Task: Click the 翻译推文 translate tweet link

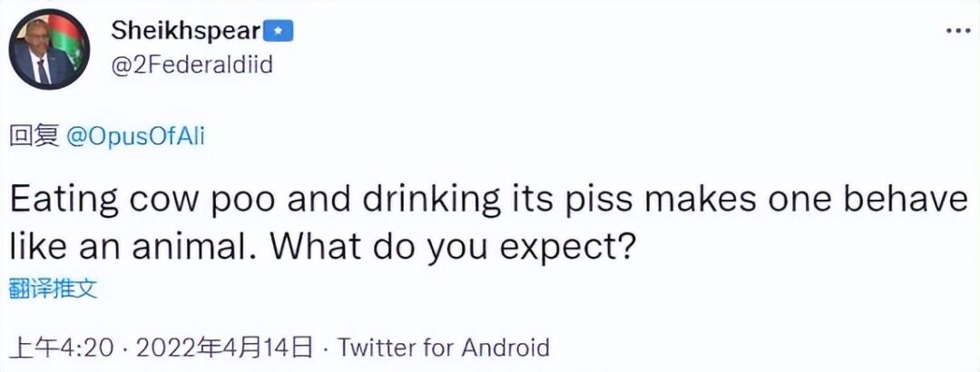Action: [53, 289]
